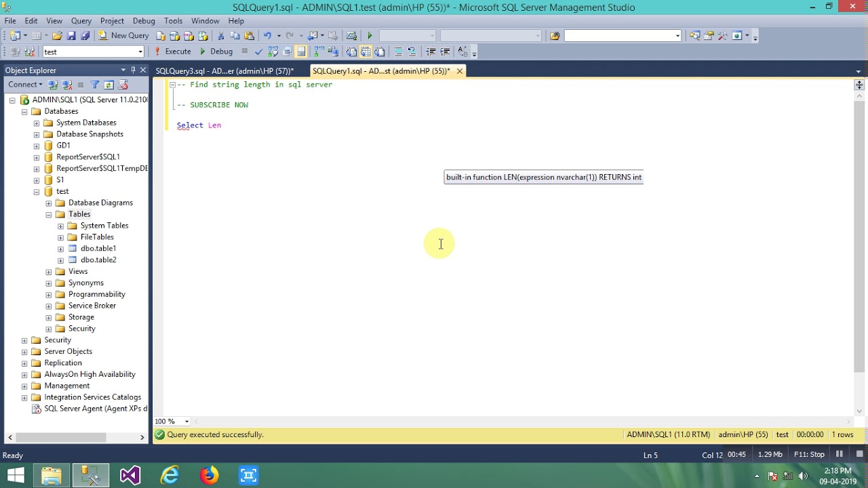Click the Connect Object Explorer icon
Image resolution: width=868 pixels, height=488 pixels.
[x=53, y=85]
